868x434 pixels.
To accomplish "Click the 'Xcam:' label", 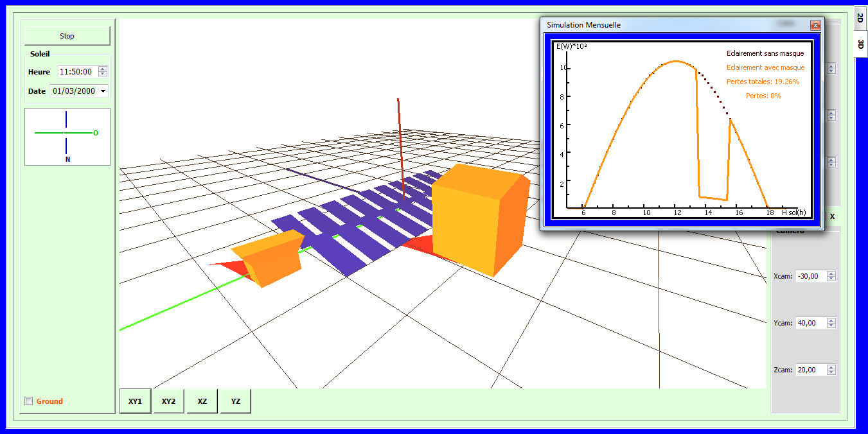I will [783, 277].
